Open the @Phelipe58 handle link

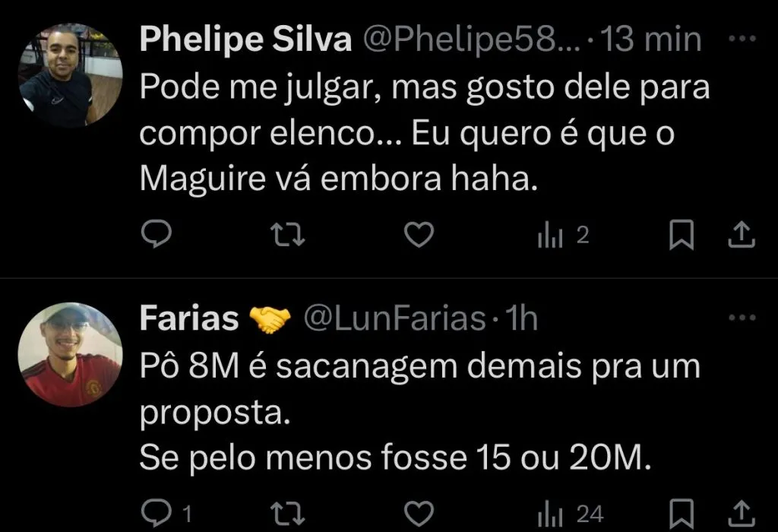point(474,40)
